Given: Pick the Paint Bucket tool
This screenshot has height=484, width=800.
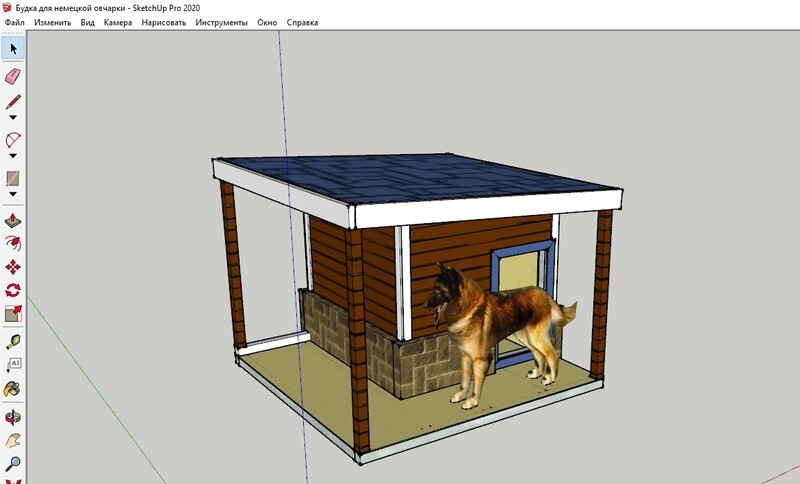Looking at the screenshot, I should point(13,389).
